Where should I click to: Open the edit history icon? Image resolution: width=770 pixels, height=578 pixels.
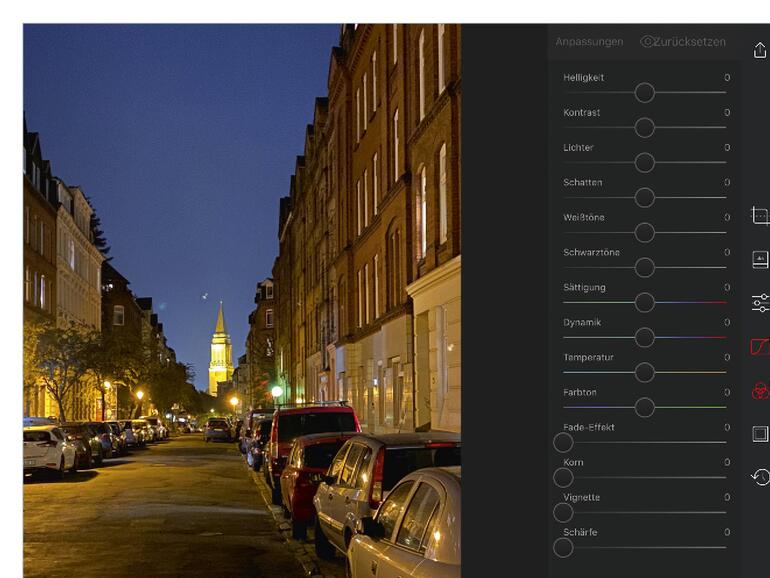pos(760,477)
